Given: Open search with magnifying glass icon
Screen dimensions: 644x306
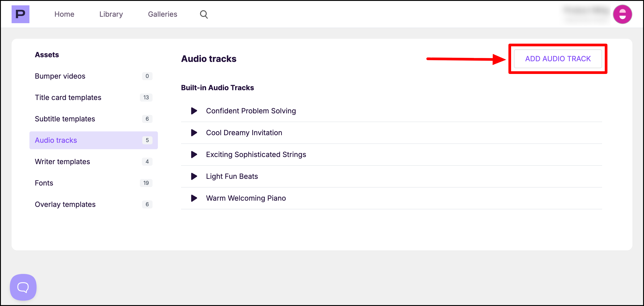Looking at the screenshot, I should tap(204, 14).
